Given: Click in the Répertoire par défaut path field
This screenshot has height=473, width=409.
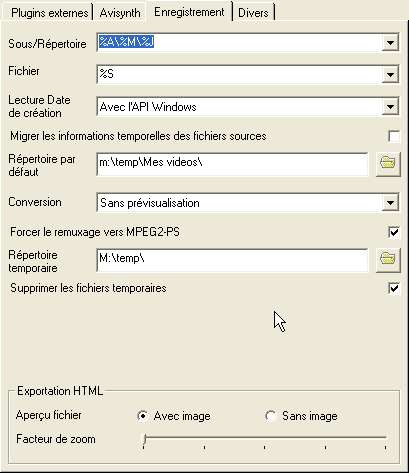Looking at the screenshot, I should (x=232, y=164).
